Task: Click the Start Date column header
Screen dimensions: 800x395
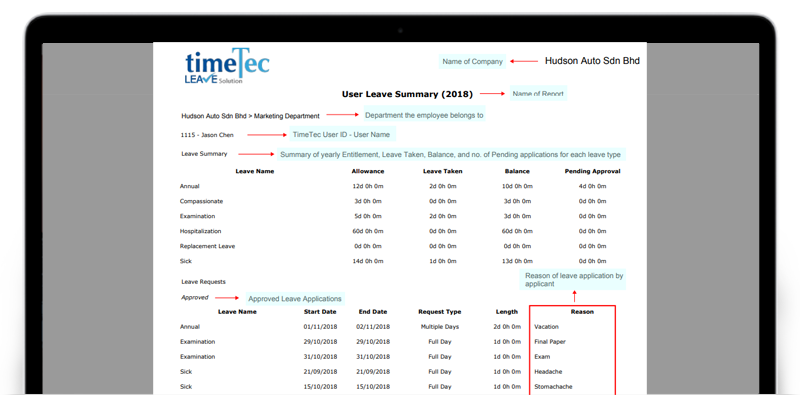Action: (x=320, y=312)
